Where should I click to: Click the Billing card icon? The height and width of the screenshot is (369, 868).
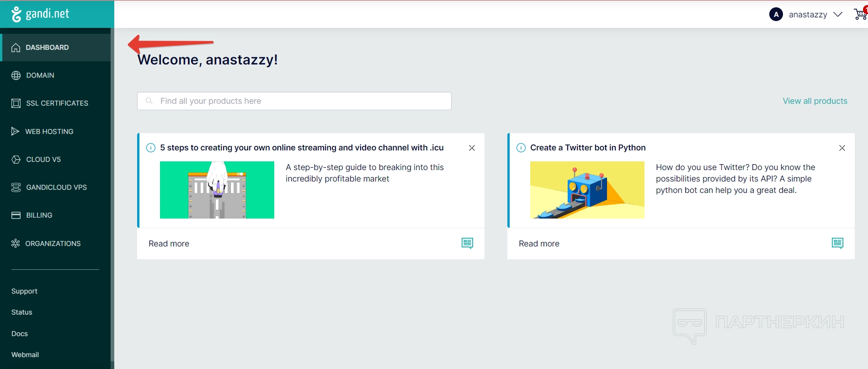16,215
